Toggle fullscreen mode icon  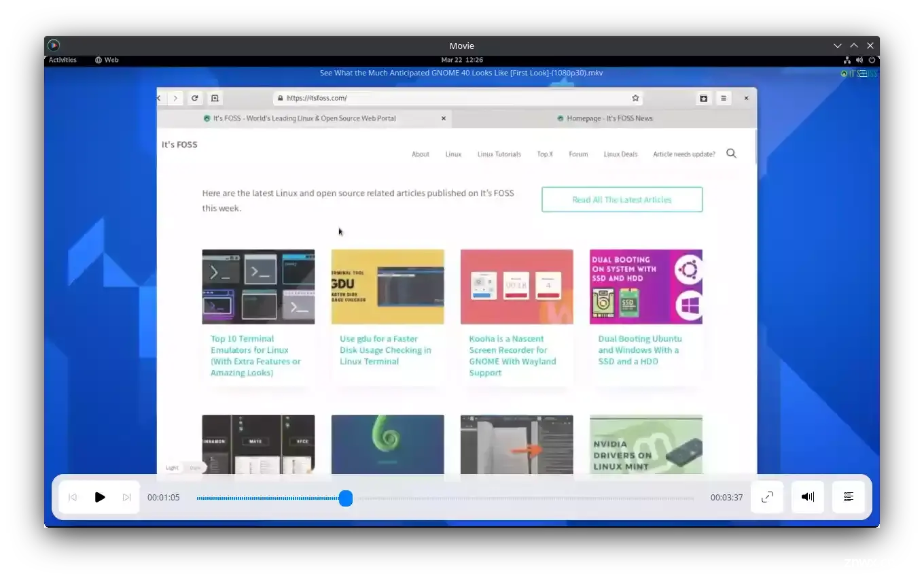pyautogui.click(x=767, y=497)
